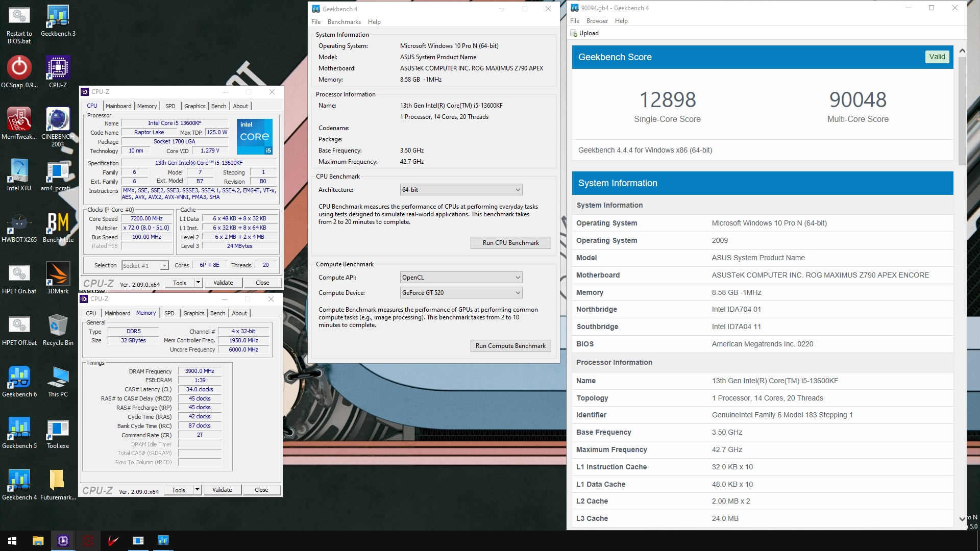The image size is (980, 551).
Task: Open OCSnap desktop shortcut
Action: pos(19,72)
